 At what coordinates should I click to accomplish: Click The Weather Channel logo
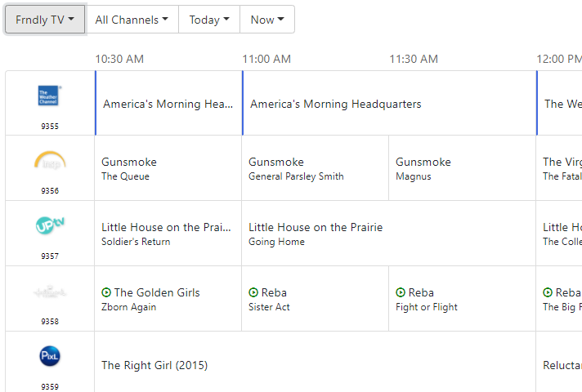[x=49, y=96]
